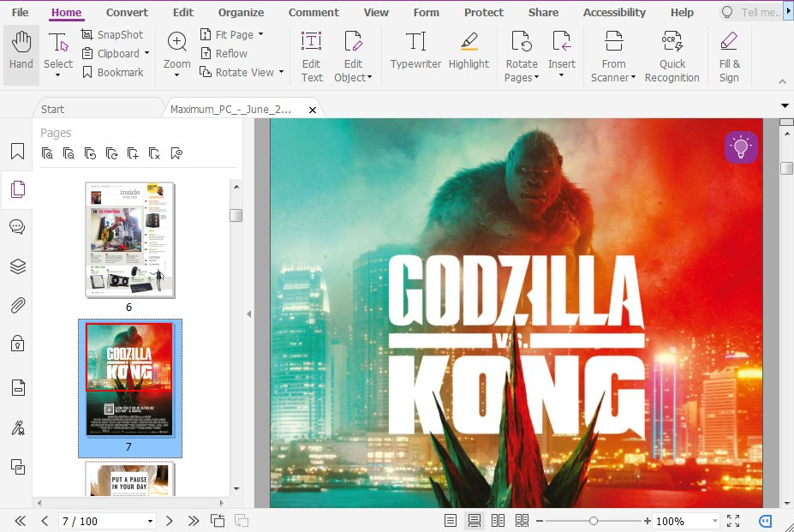Open the Comments panel
Viewport: 794px width, 532px height.
17,227
